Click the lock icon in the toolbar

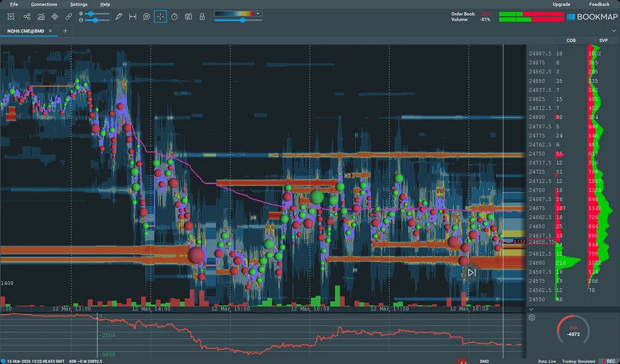point(202,16)
